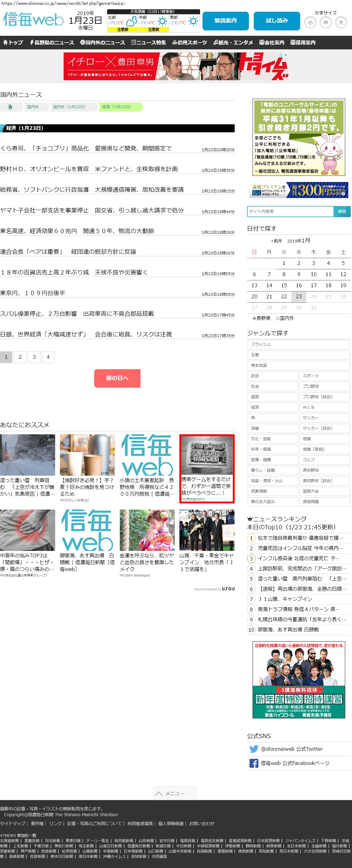Select the 原発問題 genre button
The width and height of the screenshot is (352, 868).
tap(324, 502)
